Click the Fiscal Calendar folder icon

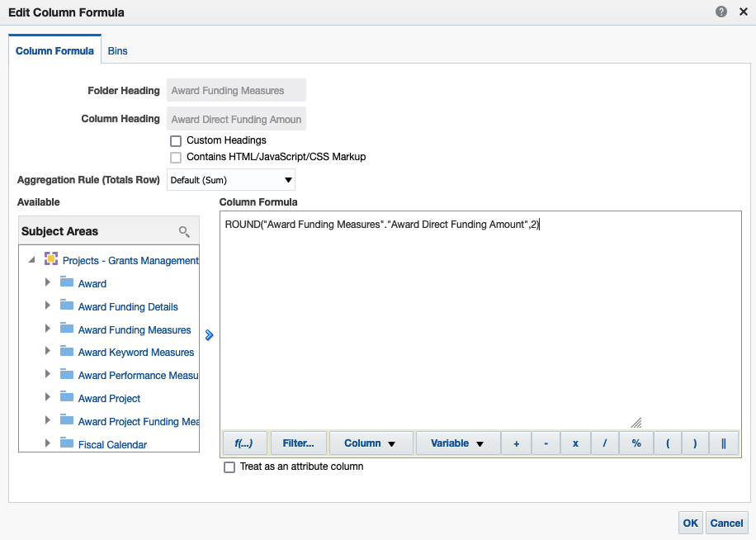pos(67,443)
